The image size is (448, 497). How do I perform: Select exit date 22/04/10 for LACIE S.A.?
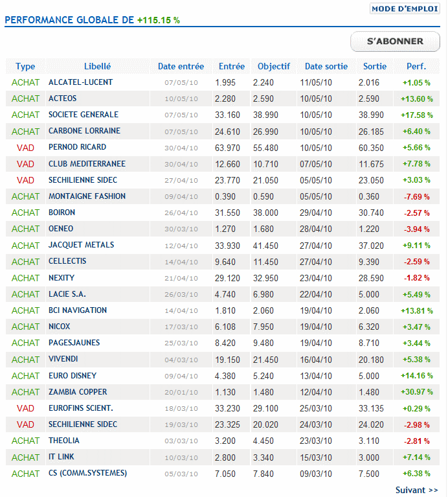tap(316, 294)
